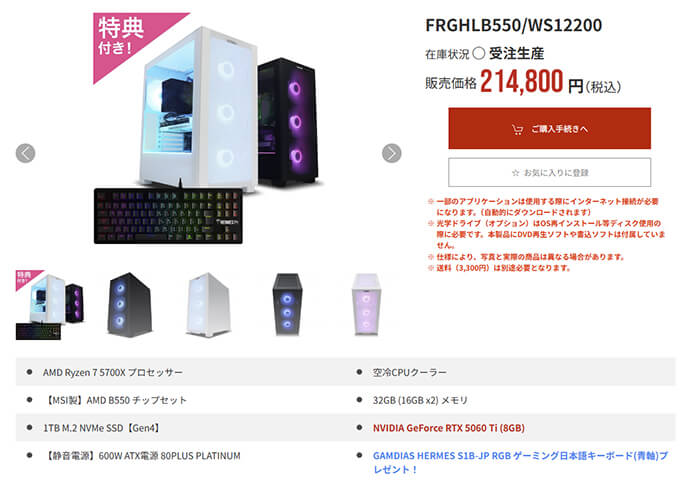Click the 1TB M.2 NVMe SSD spec item
The width and height of the screenshot is (680, 480).
(x=101, y=428)
